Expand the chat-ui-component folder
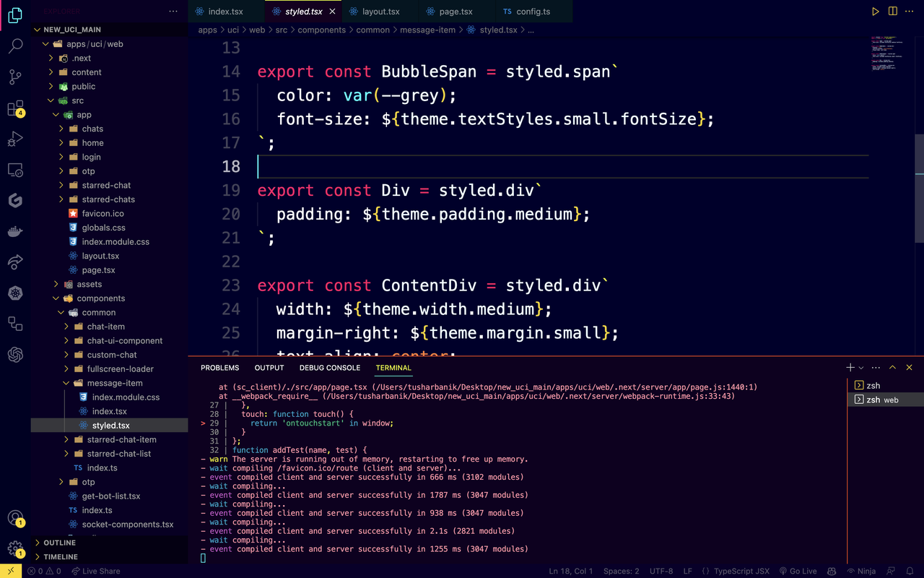 (110, 341)
